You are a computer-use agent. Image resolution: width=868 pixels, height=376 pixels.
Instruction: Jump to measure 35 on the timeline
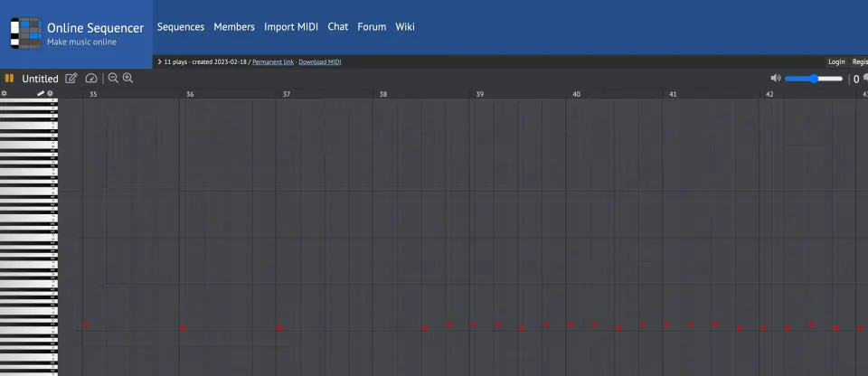click(x=93, y=94)
